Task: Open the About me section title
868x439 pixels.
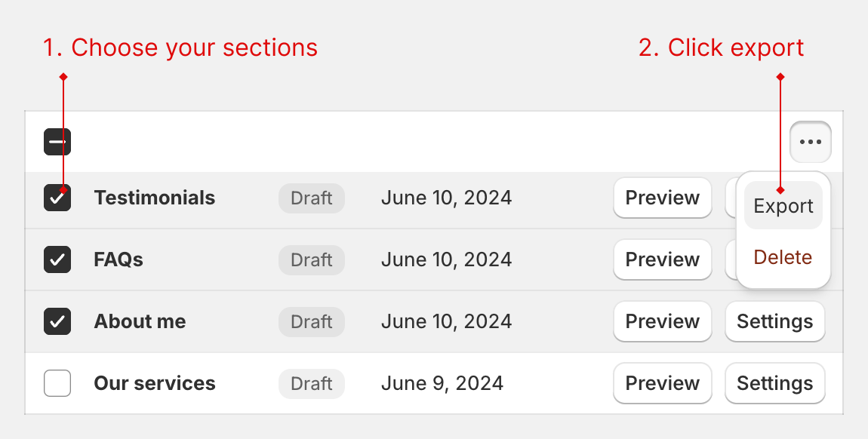Action: 140,321
